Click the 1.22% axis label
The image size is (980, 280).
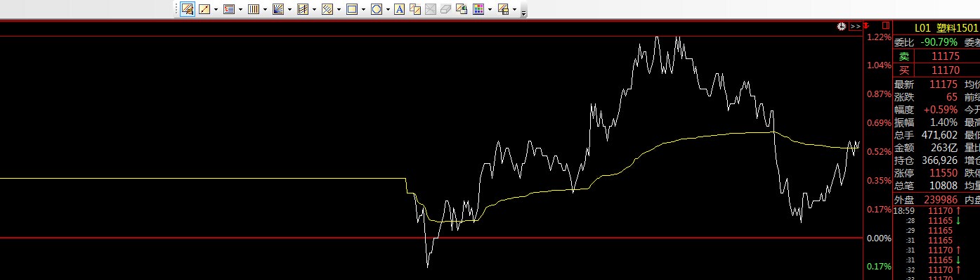[878, 37]
